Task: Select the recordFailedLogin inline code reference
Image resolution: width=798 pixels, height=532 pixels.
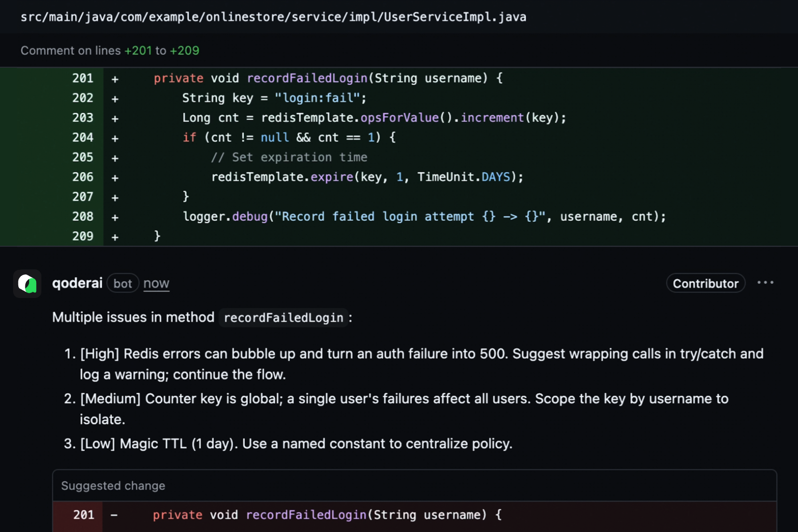Action: coord(283,317)
